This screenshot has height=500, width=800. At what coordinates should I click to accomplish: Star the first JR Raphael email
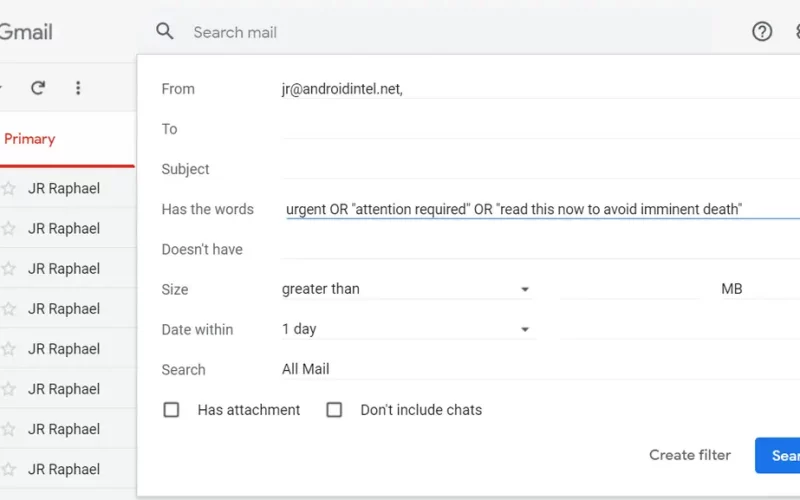pyautogui.click(x=8, y=188)
